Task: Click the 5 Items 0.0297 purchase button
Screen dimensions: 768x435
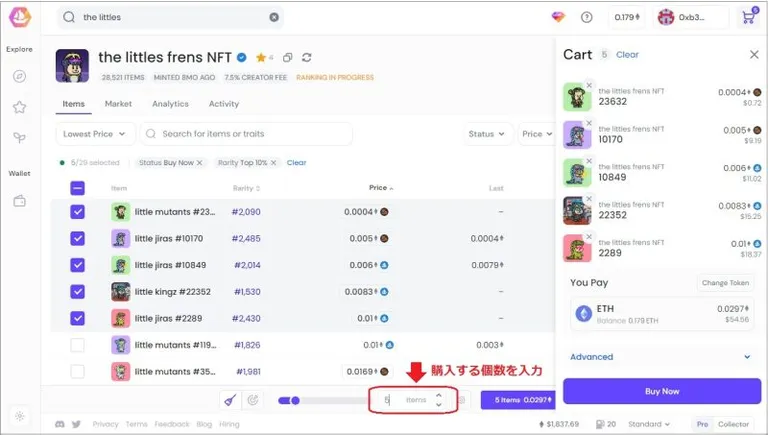Action: click(x=518, y=400)
